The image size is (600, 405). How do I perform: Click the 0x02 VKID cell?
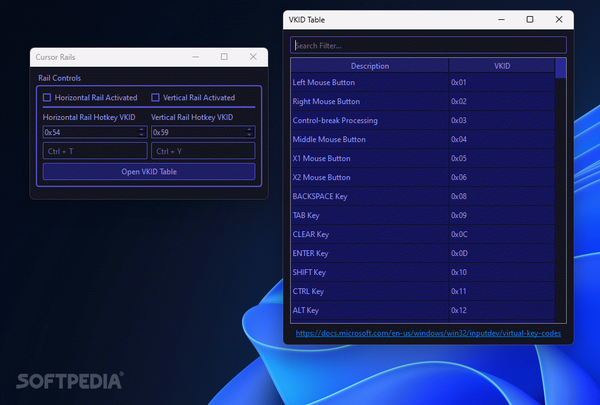coord(502,101)
